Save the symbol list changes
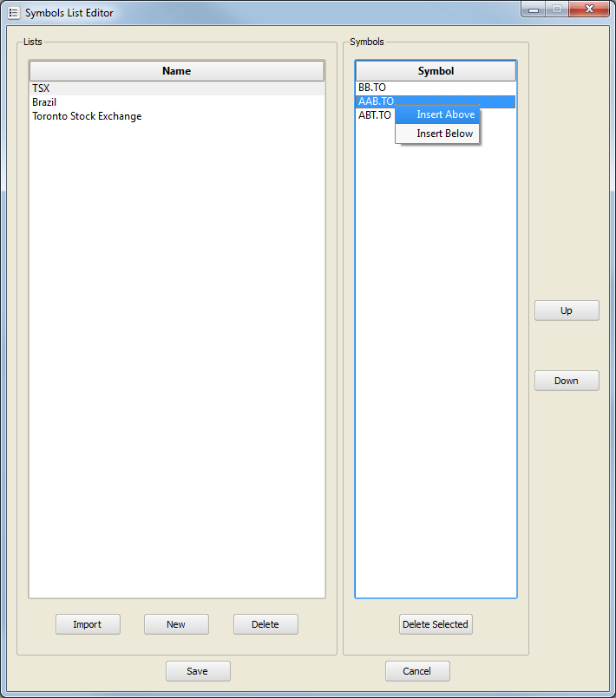The image size is (616, 698). click(198, 671)
